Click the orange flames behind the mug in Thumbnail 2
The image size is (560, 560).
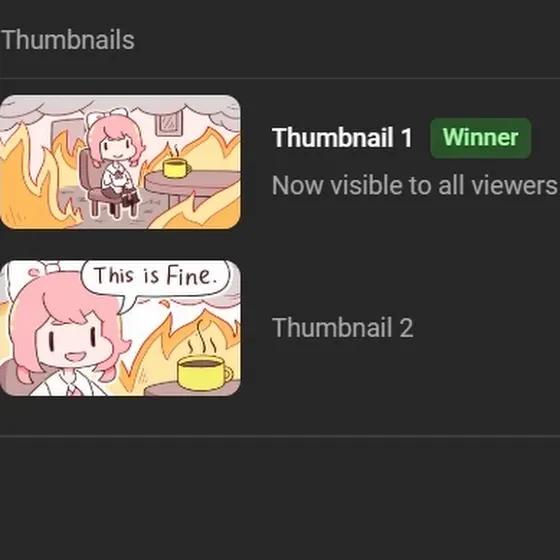[x=179, y=339]
